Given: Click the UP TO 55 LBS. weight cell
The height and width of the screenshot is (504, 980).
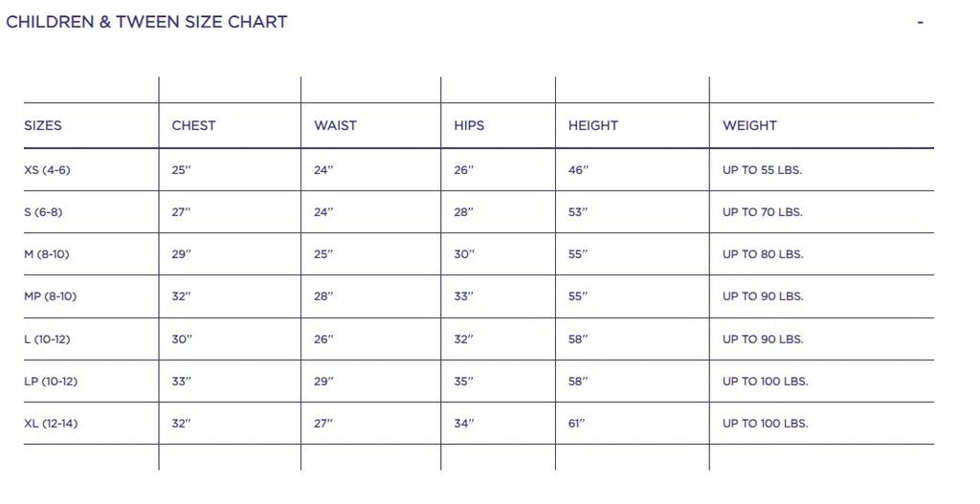Looking at the screenshot, I should click(762, 170).
